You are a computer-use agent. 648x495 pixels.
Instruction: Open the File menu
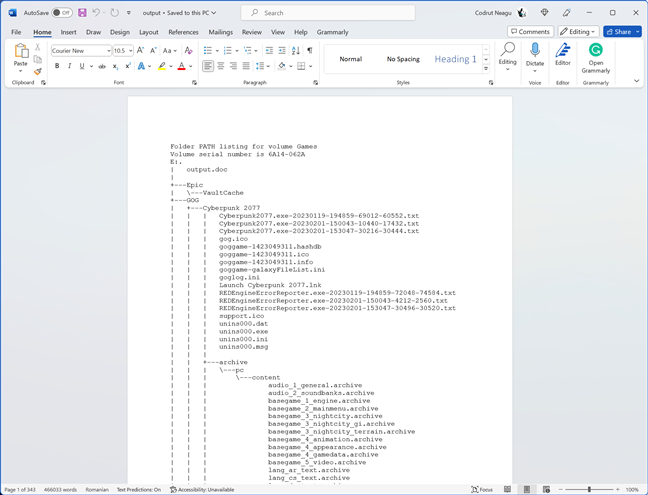pyautogui.click(x=16, y=32)
